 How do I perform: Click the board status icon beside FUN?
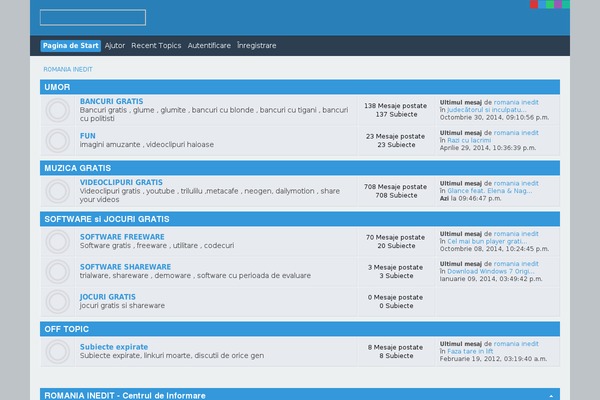58,140
